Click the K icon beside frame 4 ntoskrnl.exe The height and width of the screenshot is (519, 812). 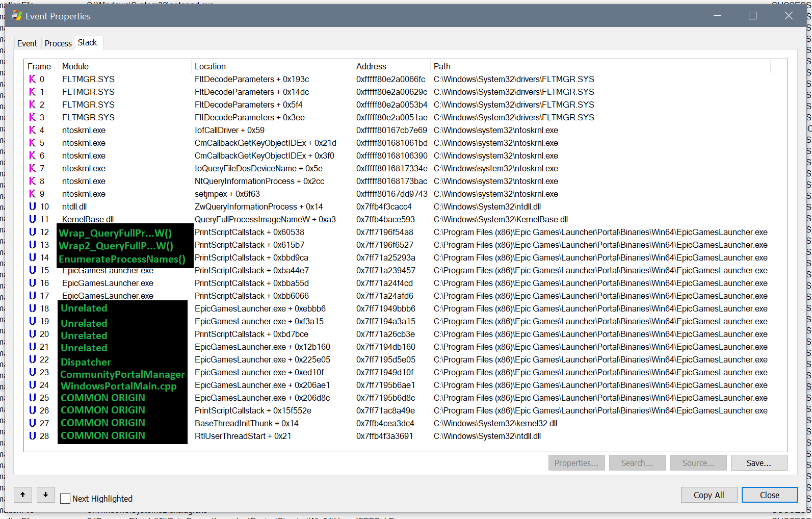tap(32, 130)
